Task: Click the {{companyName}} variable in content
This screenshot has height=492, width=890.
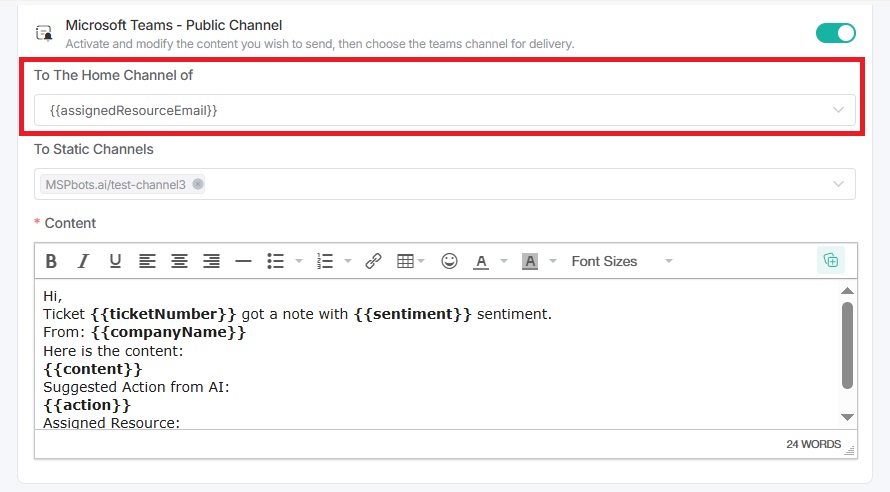Action: click(169, 332)
